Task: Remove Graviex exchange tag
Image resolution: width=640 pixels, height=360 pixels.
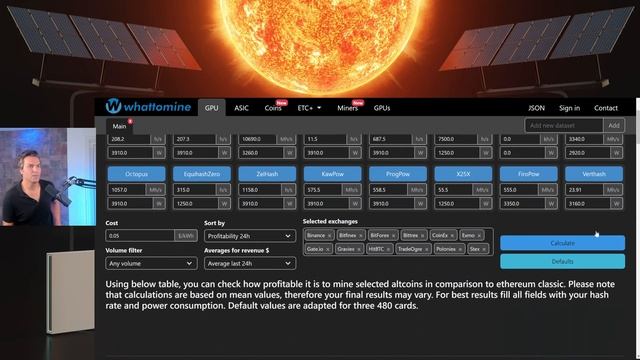Action: 359,249
